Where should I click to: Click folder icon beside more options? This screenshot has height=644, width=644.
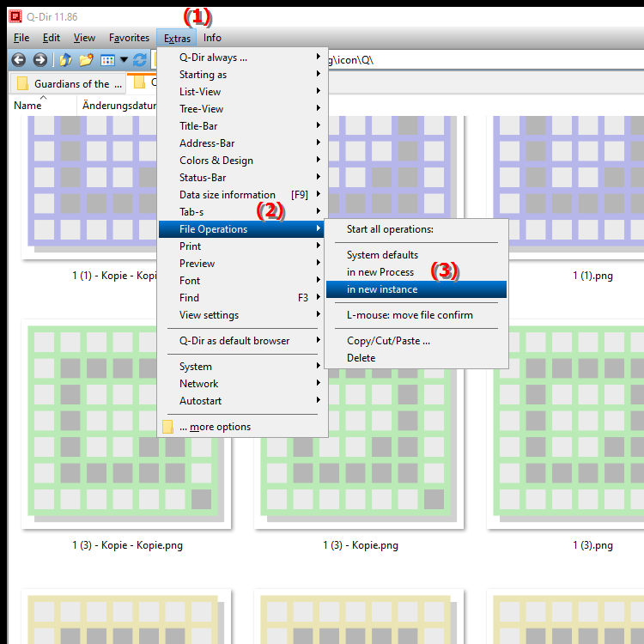[167, 427]
